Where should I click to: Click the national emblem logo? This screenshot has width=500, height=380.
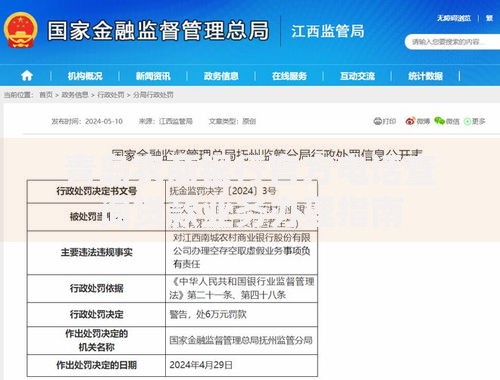[x=21, y=30]
